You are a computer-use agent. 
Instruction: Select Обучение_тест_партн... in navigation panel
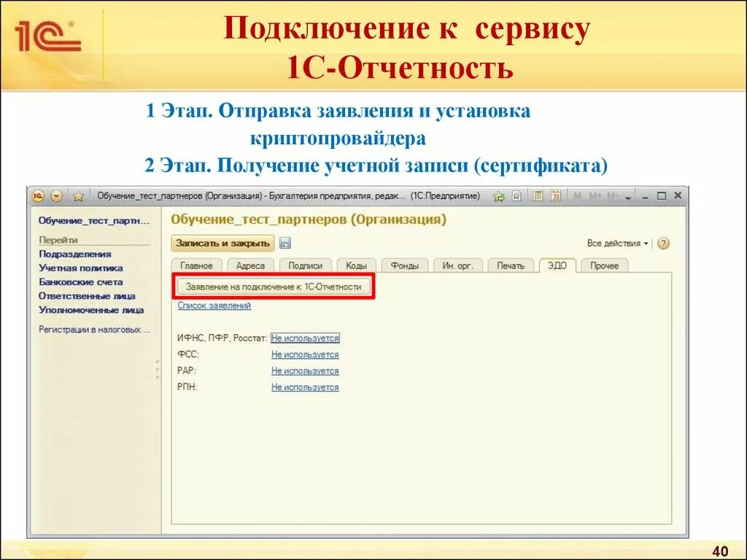point(94,221)
